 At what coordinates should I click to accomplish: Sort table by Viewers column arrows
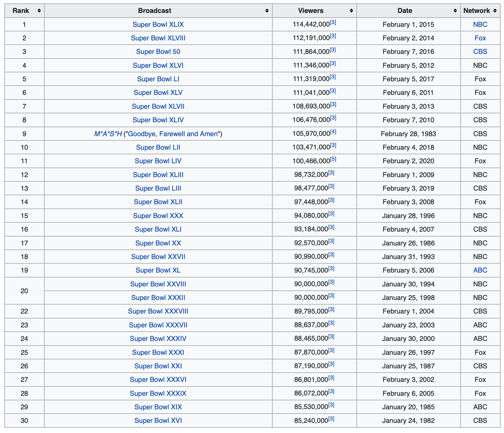[351, 11]
